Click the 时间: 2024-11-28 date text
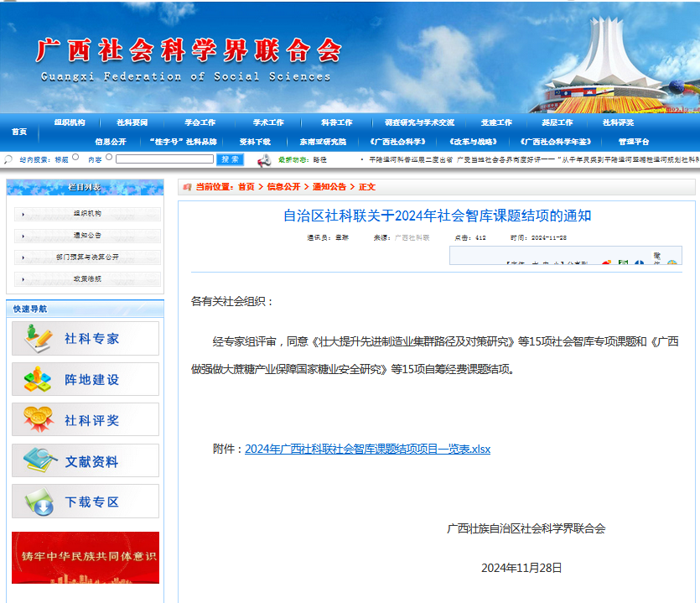This screenshot has width=700, height=603. click(538, 238)
